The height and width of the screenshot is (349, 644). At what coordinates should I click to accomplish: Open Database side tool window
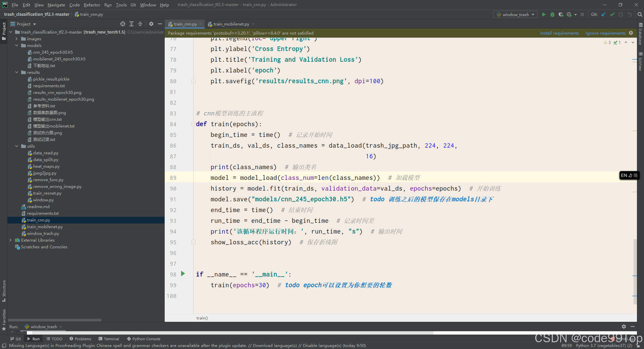point(640,34)
